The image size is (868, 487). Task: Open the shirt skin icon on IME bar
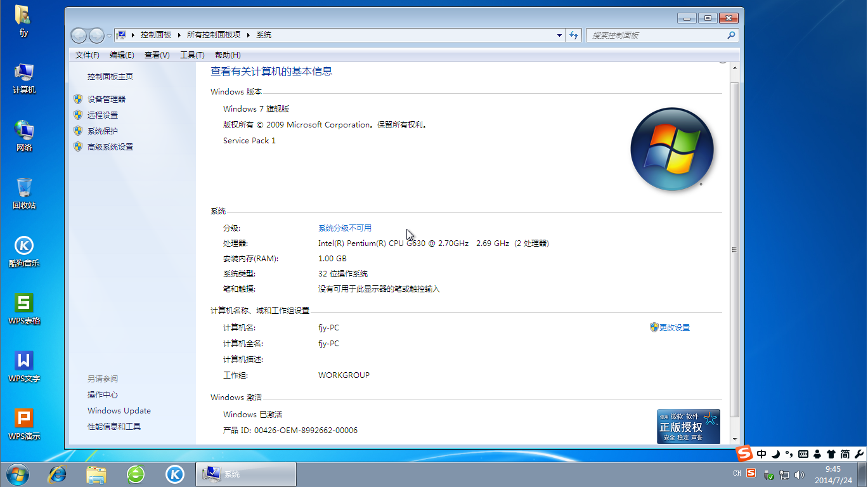coord(831,454)
